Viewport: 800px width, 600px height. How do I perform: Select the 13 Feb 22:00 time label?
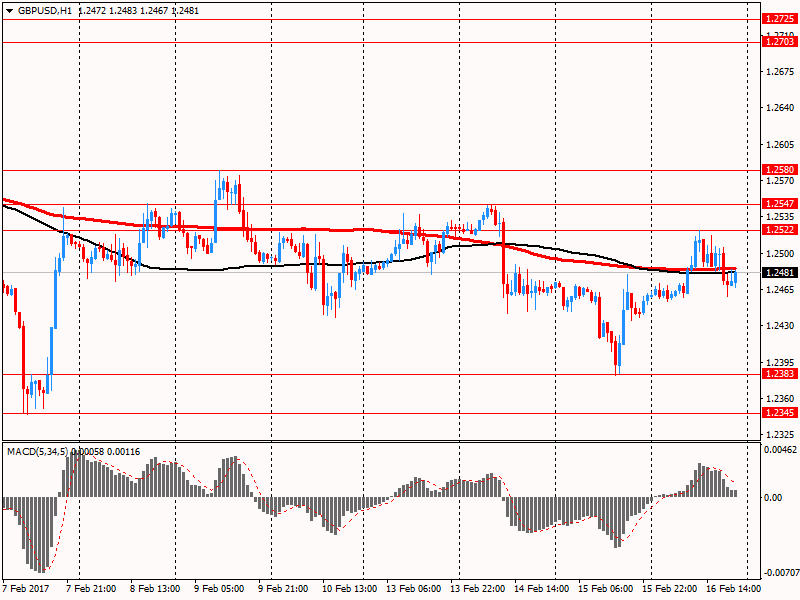[477, 589]
